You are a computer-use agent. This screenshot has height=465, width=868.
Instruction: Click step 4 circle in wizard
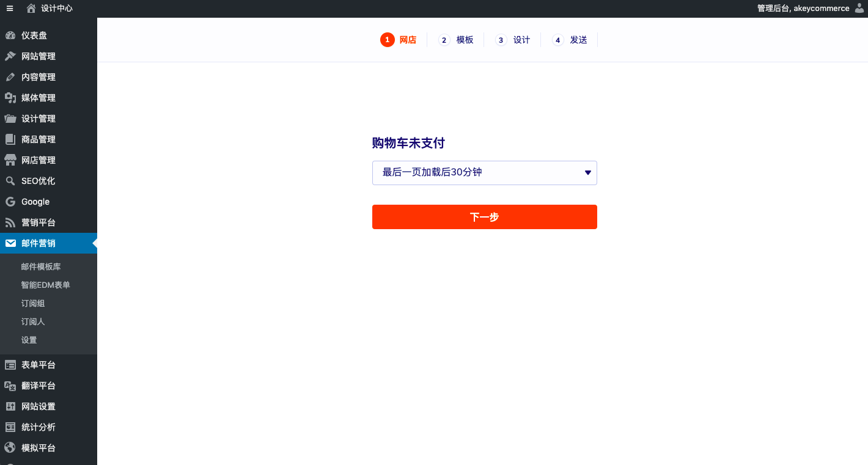[x=558, y=40]
